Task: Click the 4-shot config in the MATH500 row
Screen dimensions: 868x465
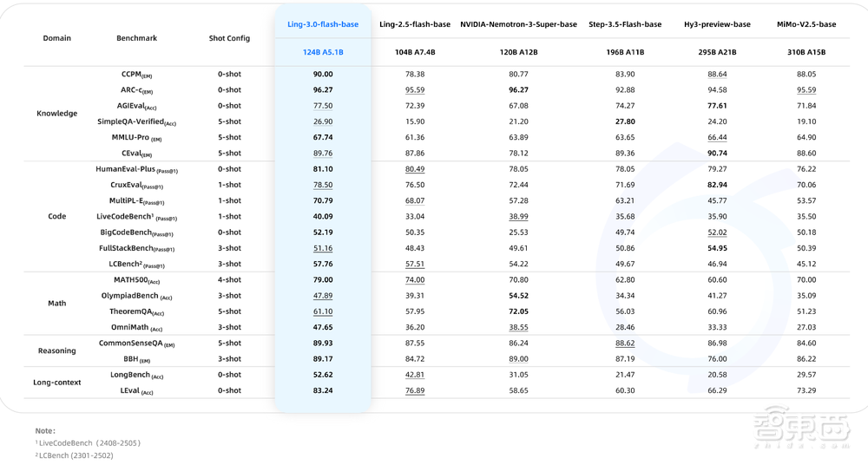Action: (229, 280)
